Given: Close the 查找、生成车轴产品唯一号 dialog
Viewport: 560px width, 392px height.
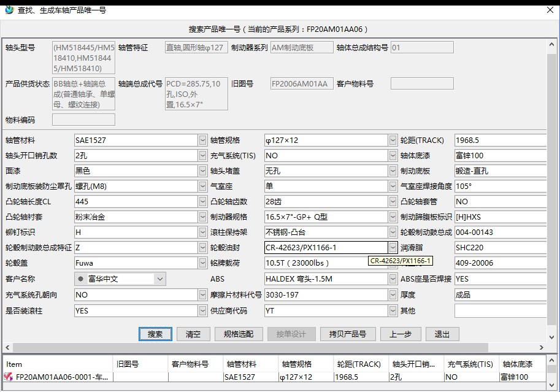Looking at the screenshot, I should (549, 10).
